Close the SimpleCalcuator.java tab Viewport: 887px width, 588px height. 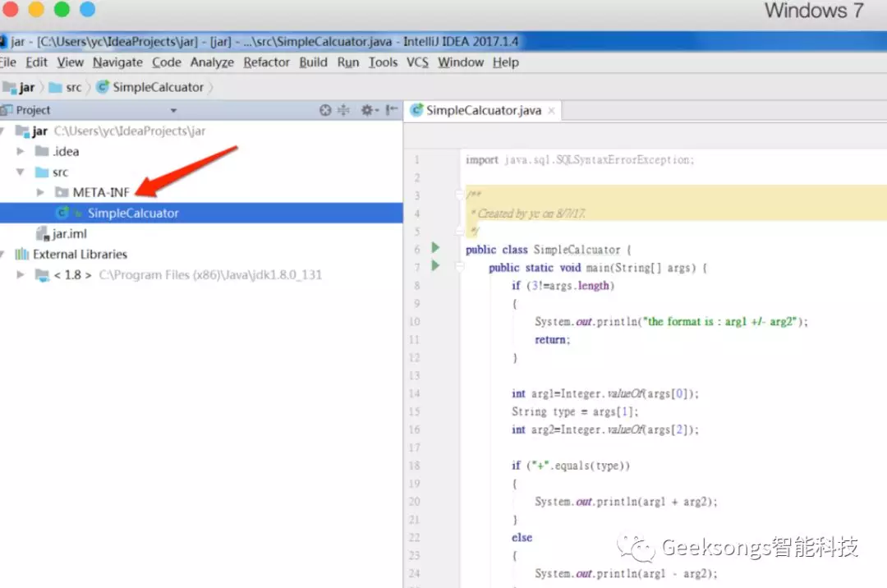click(552, 111)
